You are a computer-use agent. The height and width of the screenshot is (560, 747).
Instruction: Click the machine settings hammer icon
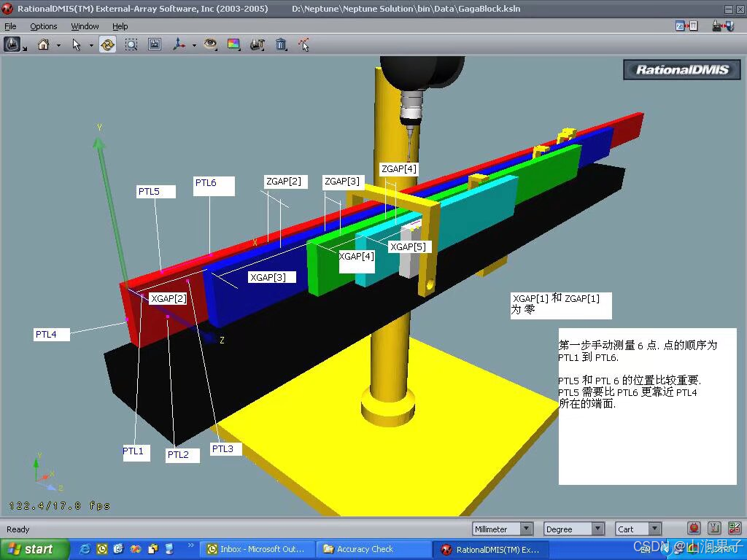pos(258,44)
